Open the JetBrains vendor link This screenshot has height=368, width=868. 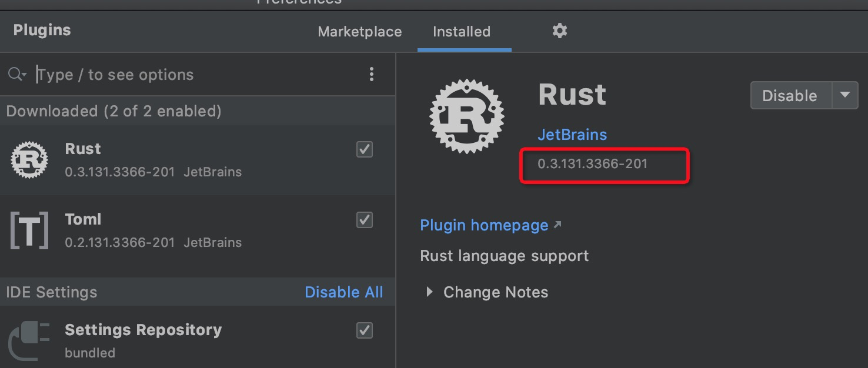point(572,135)
